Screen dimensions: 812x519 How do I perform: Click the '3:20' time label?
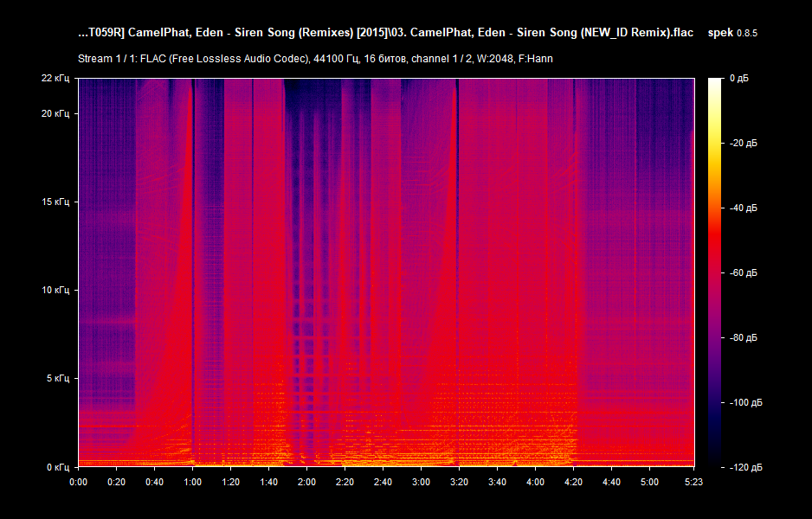point(459,483)
